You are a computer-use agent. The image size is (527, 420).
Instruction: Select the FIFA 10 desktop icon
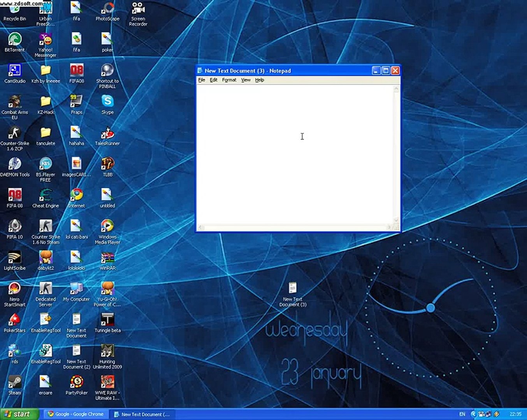[x=15, y=229]
